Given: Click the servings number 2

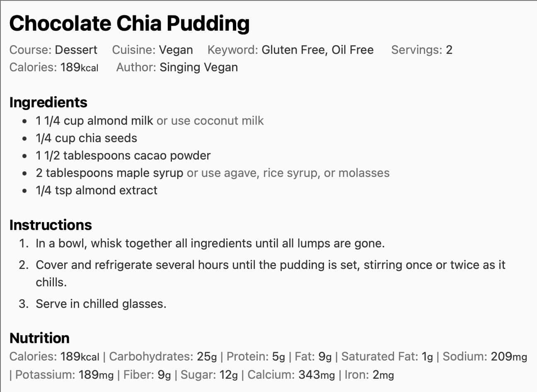Looking at the screenshot, I should coord(449,50).
